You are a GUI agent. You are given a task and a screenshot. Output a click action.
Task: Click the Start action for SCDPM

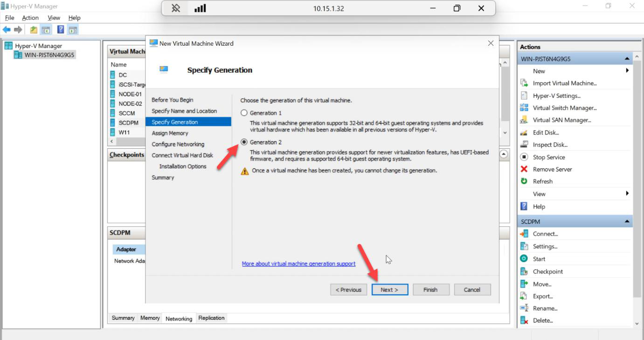pos(539,259)
